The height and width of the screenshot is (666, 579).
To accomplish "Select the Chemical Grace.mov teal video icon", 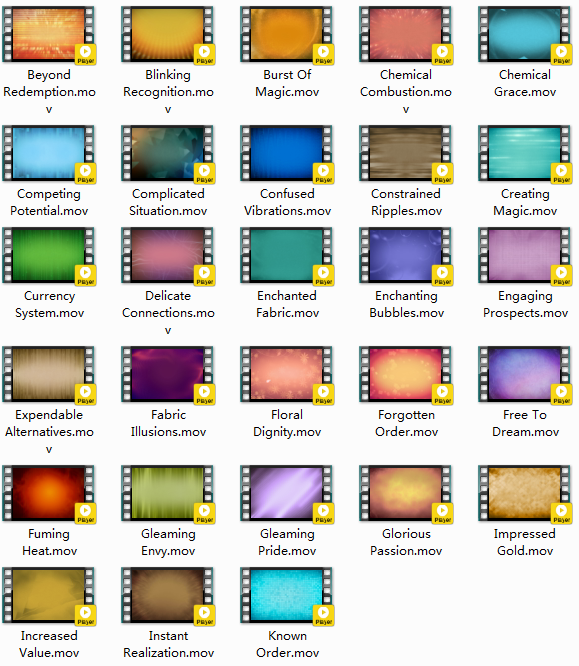I will click(x=525, y=35).
